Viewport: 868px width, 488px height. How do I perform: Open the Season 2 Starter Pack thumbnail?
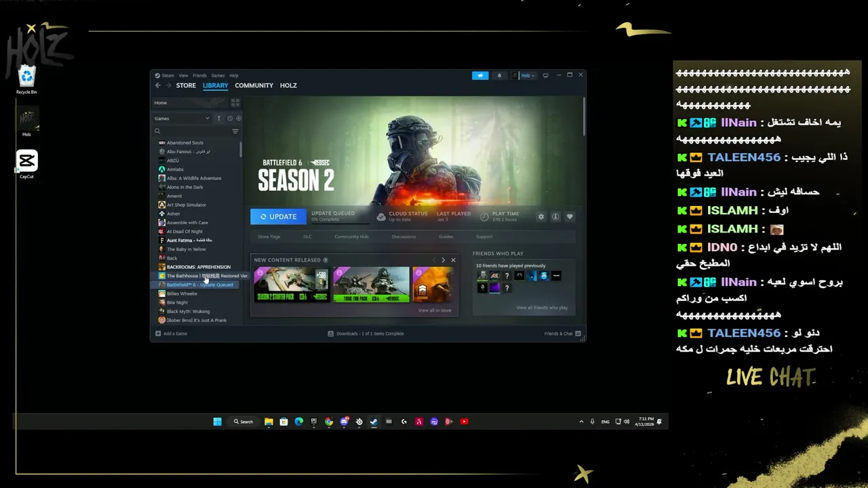tap(292, 285)
